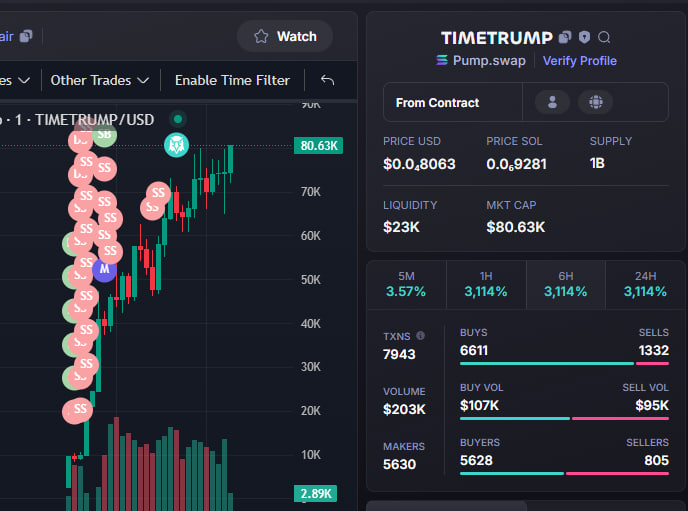Open the shield security icon beside TIMETRUMP
The image size is (688, 511).
(x=584, y=37)
